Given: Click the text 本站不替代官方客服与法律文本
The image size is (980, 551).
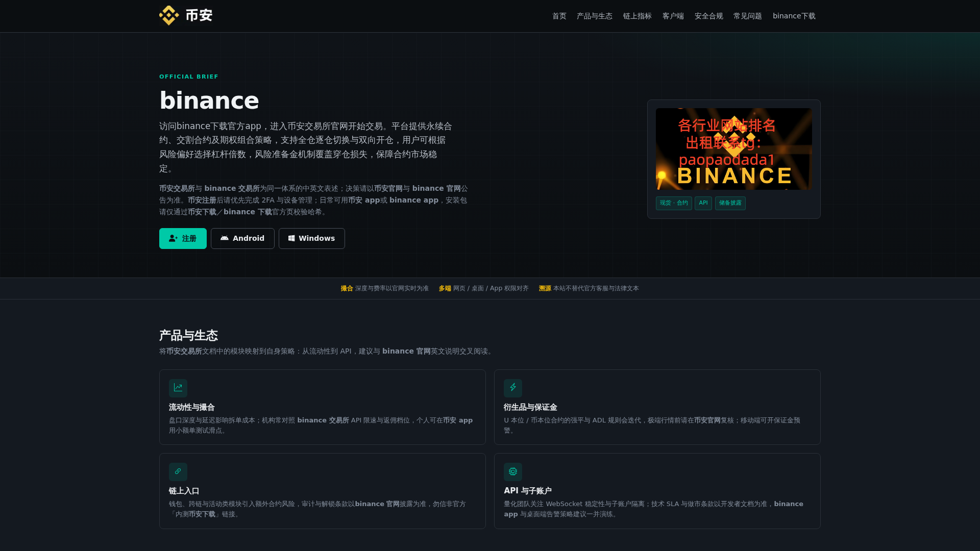Looking at the screenshot, I should coord(596,288).
